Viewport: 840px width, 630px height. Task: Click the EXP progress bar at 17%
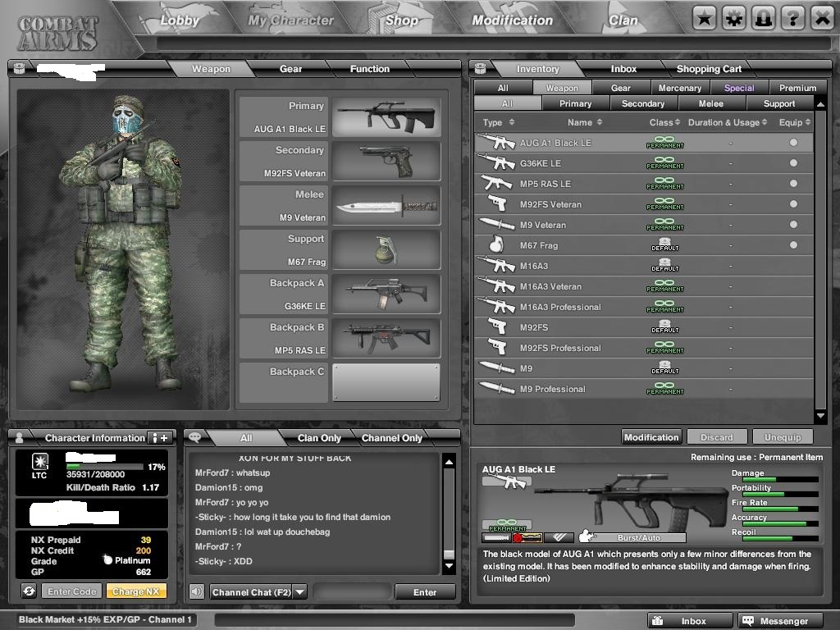click(x=104, y=467)
